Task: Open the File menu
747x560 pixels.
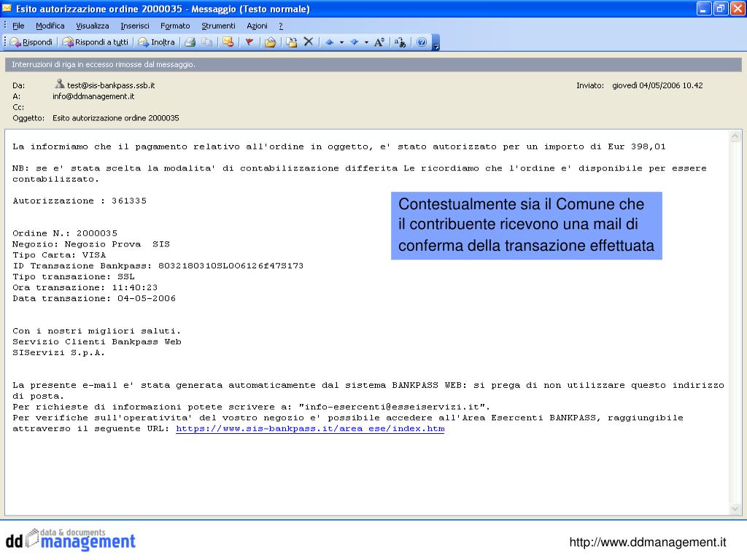Action: click(x=18, y=26)
